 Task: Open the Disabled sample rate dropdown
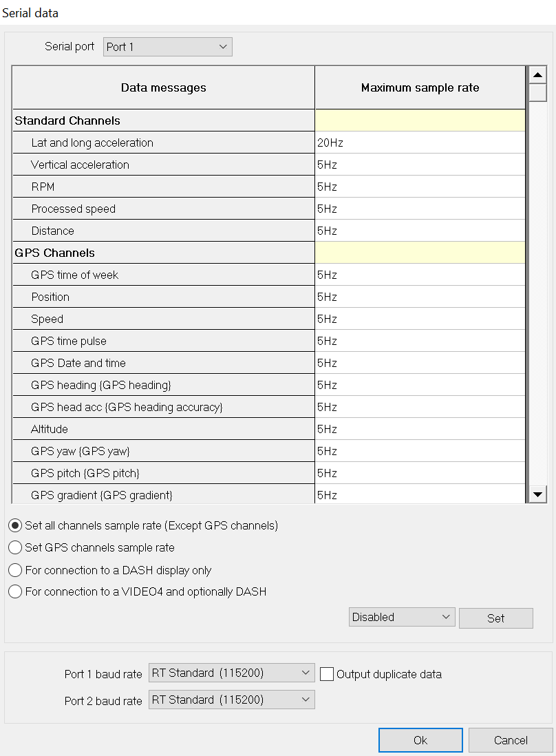click(x=402, y=617)
